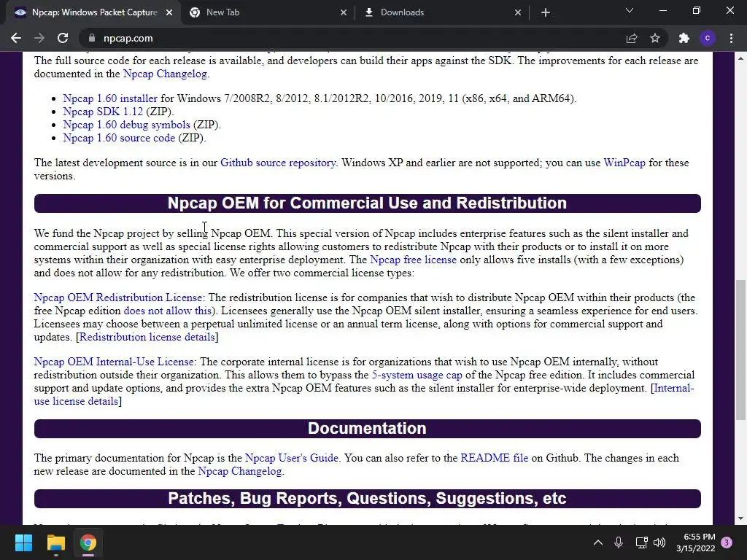Click the forward navigation arrow
The image size is (747, 560).
pos(39,38)
